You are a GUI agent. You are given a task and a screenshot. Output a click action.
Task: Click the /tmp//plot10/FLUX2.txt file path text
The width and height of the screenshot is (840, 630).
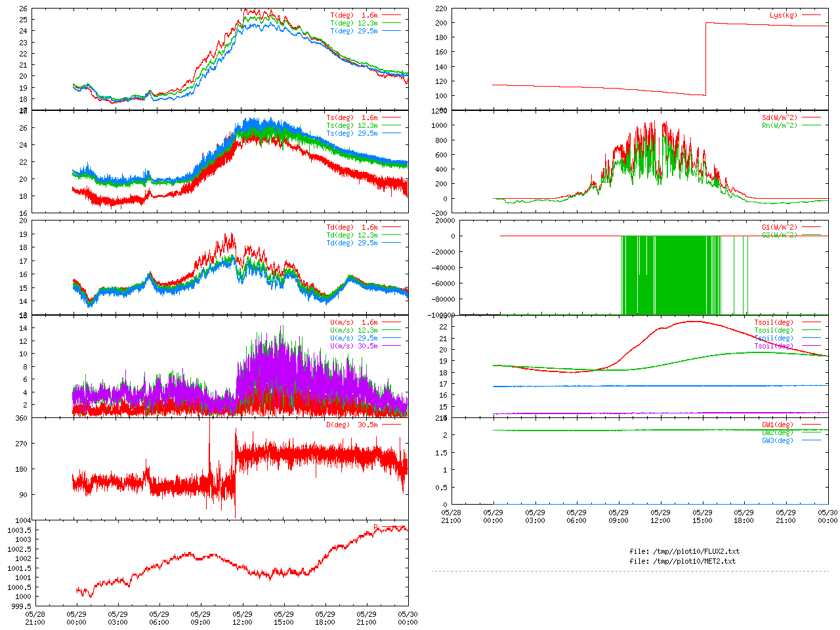684,551
